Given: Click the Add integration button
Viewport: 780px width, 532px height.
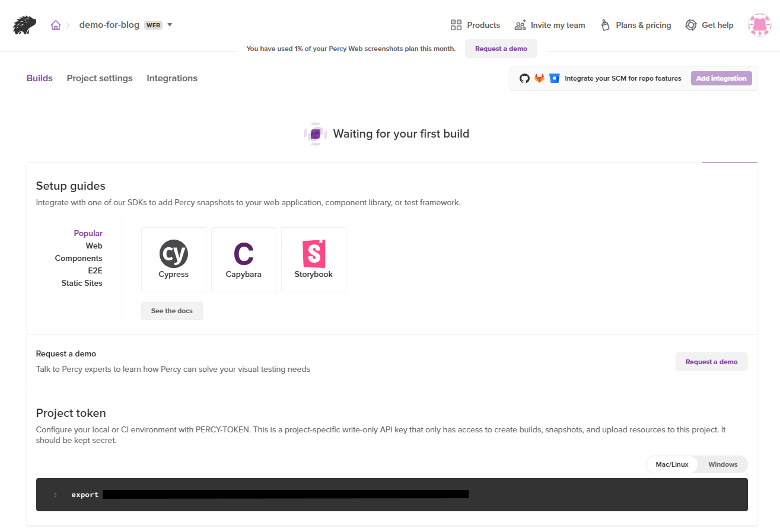Looking at the screenshot, I should [721, 78].
